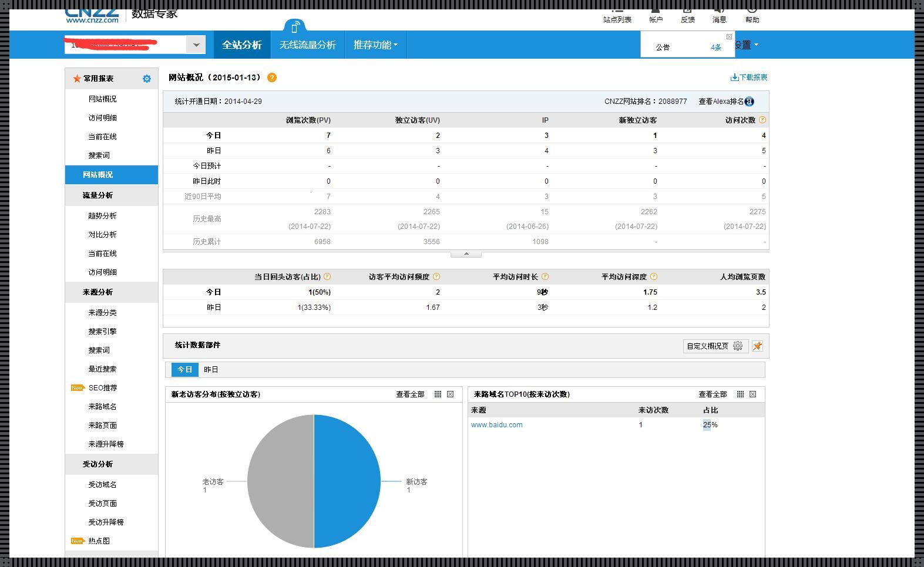Open 来路页面 in the sidebar
This screenshot has height=567, width=924.
103,426
